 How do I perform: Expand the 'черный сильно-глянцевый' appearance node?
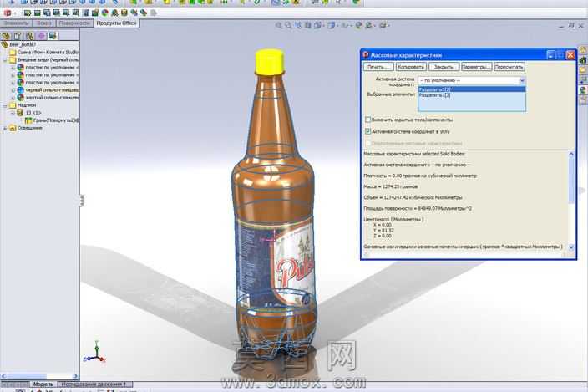[13, 90]
